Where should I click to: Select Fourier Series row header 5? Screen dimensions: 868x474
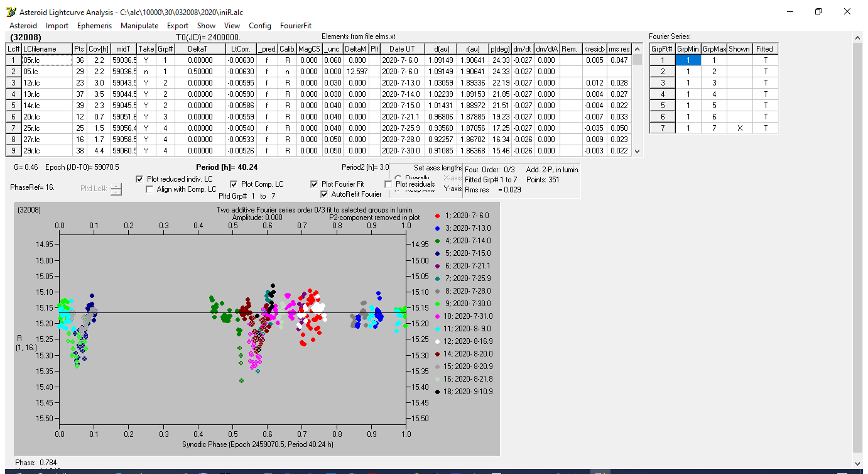click(x=662, y=106)
